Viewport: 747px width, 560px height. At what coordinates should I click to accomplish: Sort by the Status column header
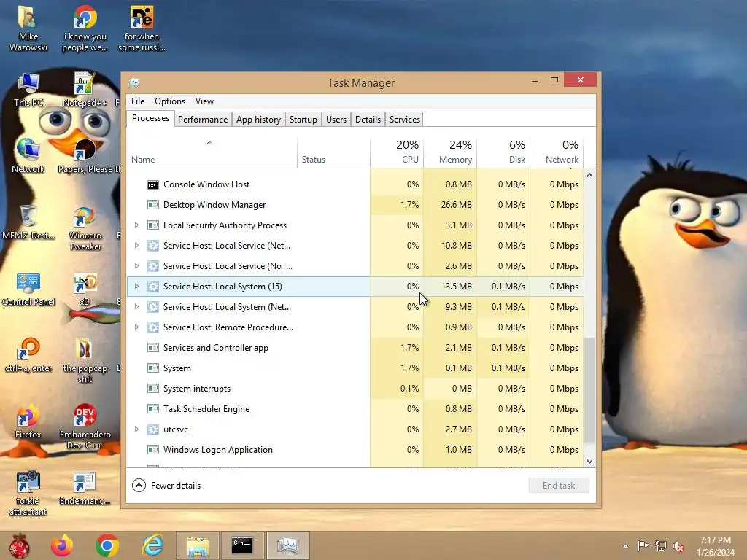click(333, 152)
